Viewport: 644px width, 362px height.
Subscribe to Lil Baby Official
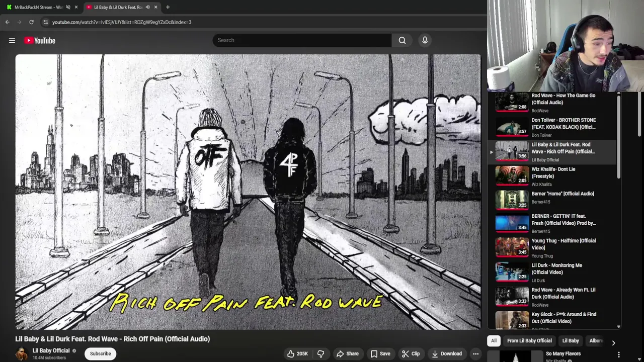pyautogui.click(x=100, y=353)
